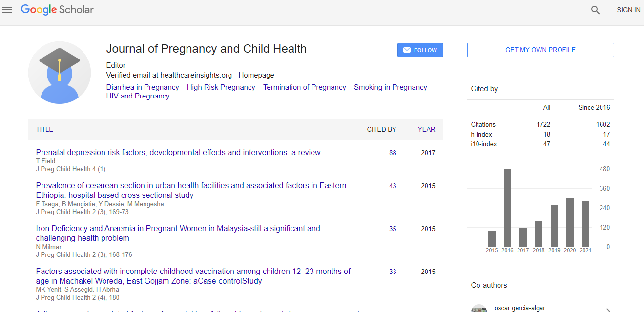Click the Google Scholar logo
Screen dimensions: 644x312
click(x=57, y=10)
